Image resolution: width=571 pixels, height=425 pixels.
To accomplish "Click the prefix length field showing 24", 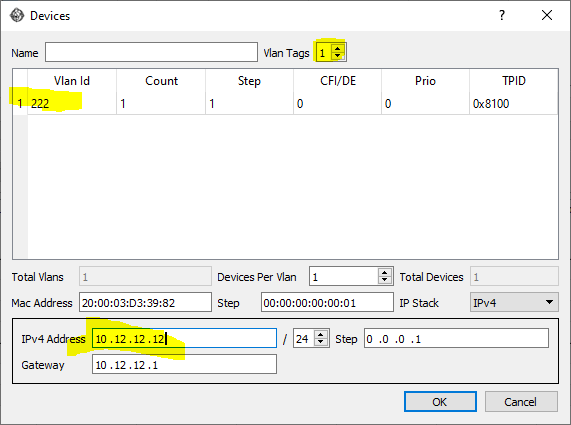I will coord(304,338).
